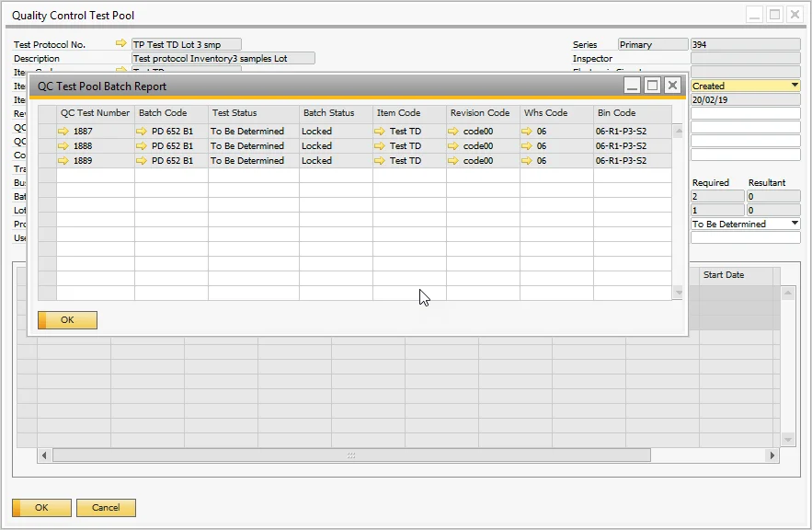Click the Description field
The height and width of the screenshot is (530, 812).
(x=223, y=59)
